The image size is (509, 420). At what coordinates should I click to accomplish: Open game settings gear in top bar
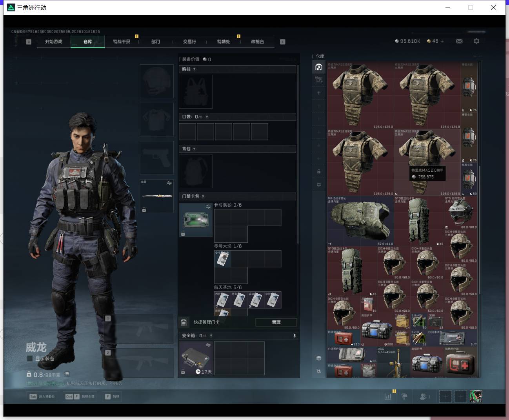click(x=476, y=41)
